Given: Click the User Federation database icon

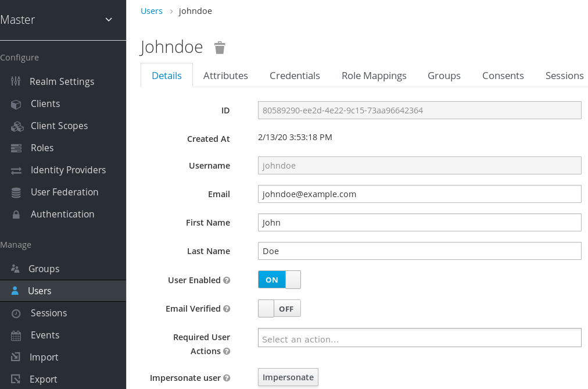Looking at the screenshot, I should tap(16, 192).
